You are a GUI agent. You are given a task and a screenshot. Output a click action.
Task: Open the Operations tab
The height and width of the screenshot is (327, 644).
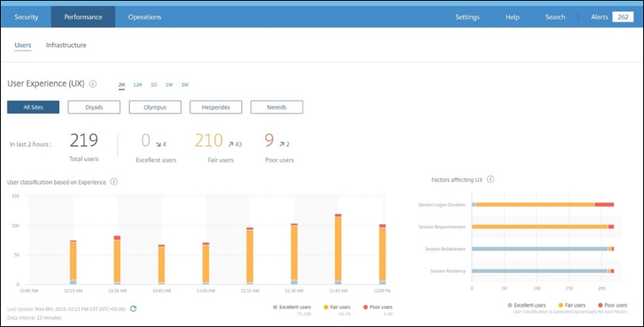(x=145, y=17)
